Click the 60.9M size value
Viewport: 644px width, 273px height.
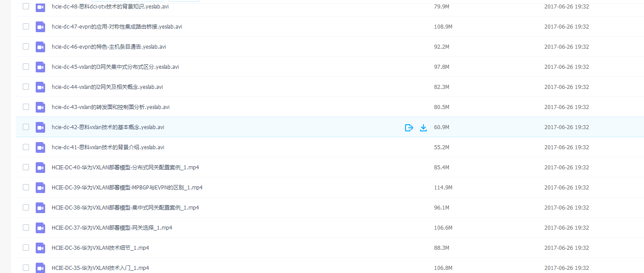[x=442, y=127]
